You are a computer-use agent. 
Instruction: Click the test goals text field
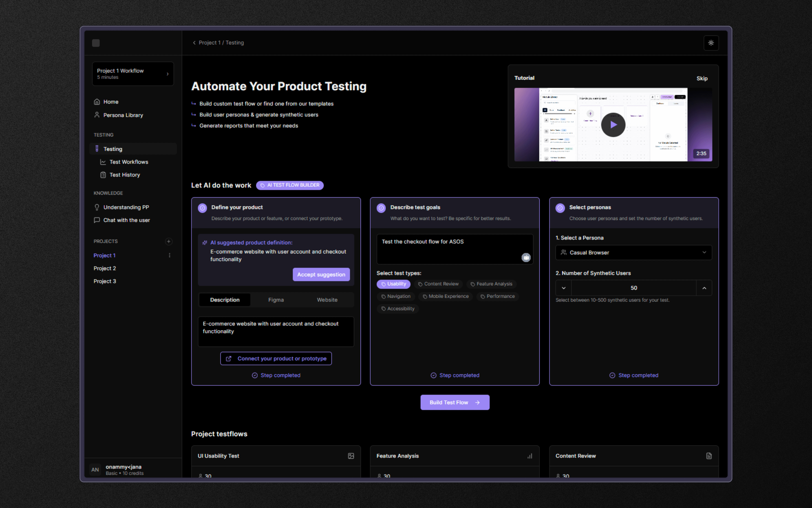455,249
